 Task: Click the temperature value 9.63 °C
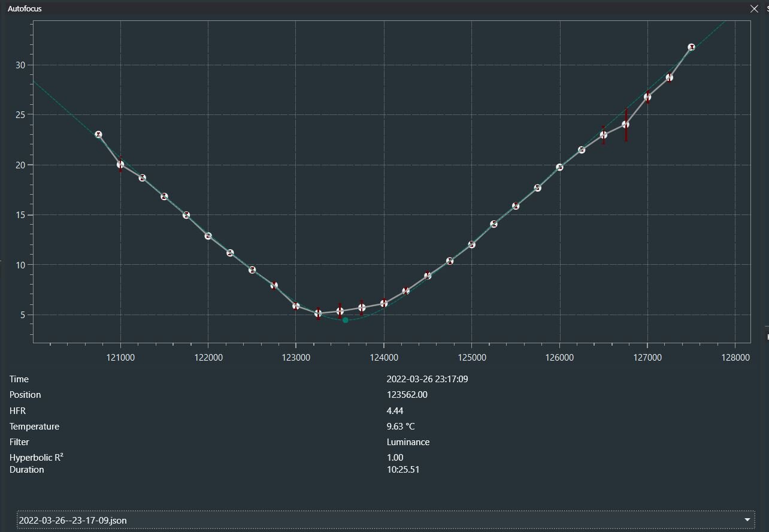[401, 427]
